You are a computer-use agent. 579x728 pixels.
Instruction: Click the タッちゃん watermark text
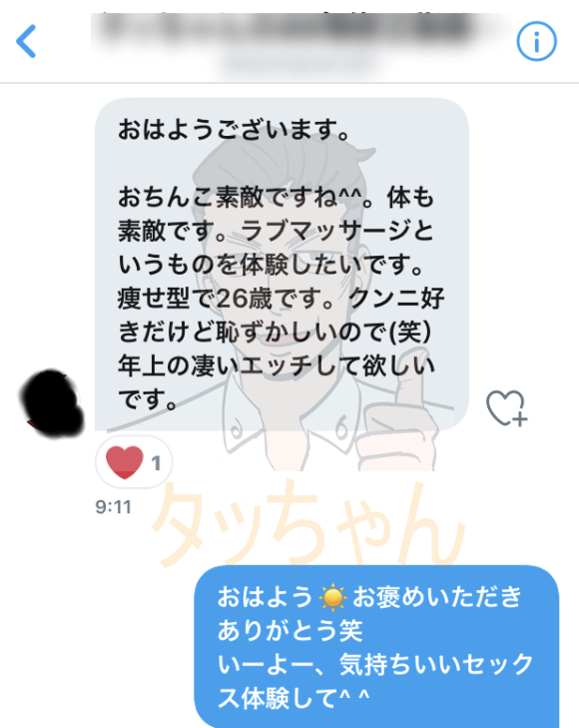coord(308,523)
